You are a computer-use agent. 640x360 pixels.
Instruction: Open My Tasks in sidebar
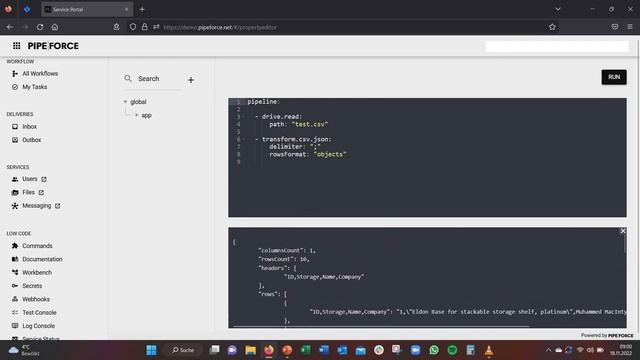(35, 87)
